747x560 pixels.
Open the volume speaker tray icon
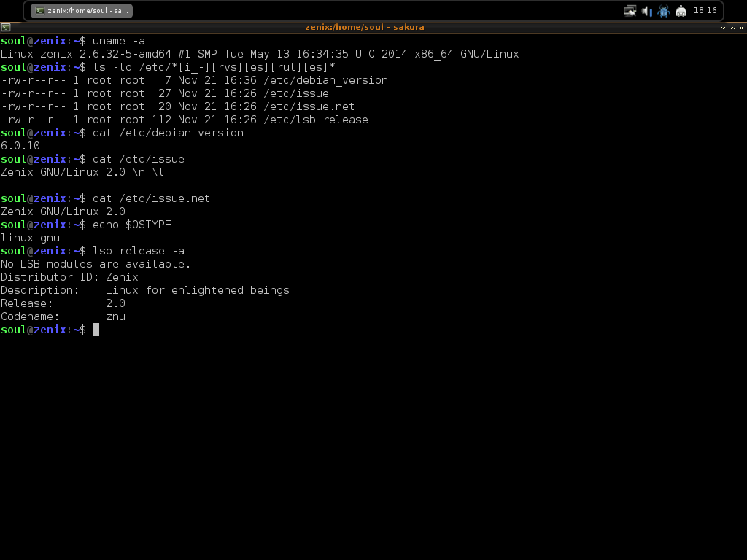pyautogui.click(x=647, y=10)
